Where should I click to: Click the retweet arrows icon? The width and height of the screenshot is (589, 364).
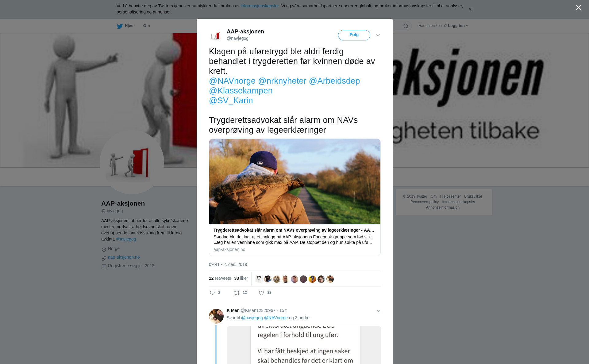pyautogui.click(x=237, y=293)
